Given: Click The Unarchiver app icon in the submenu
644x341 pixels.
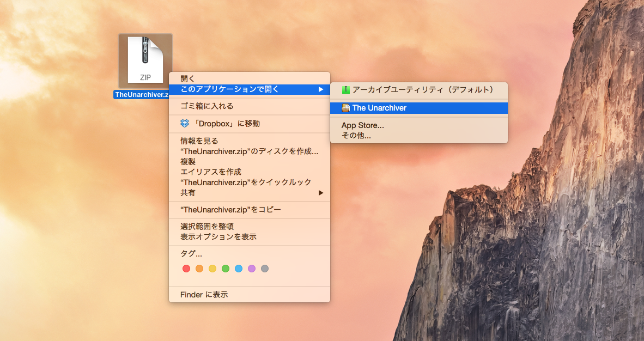Looking at the screenshot, I should (346, 108).
